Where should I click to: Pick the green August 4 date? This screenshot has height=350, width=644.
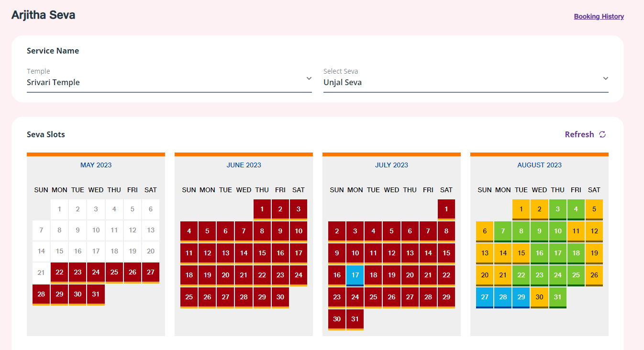coord(576,210)
